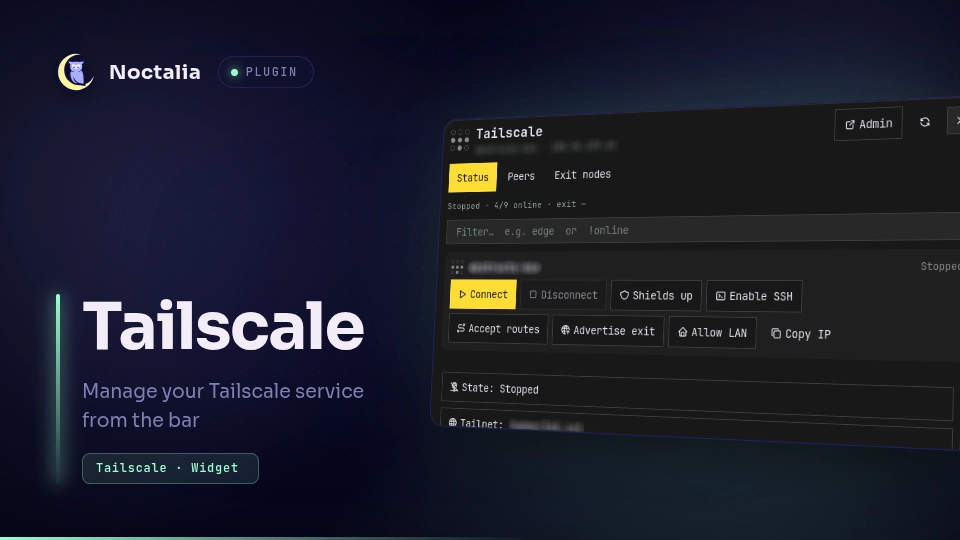This screenshot has height=540, width=960.
Task: Click the Stopped label on device card
Action: [940, 266]
